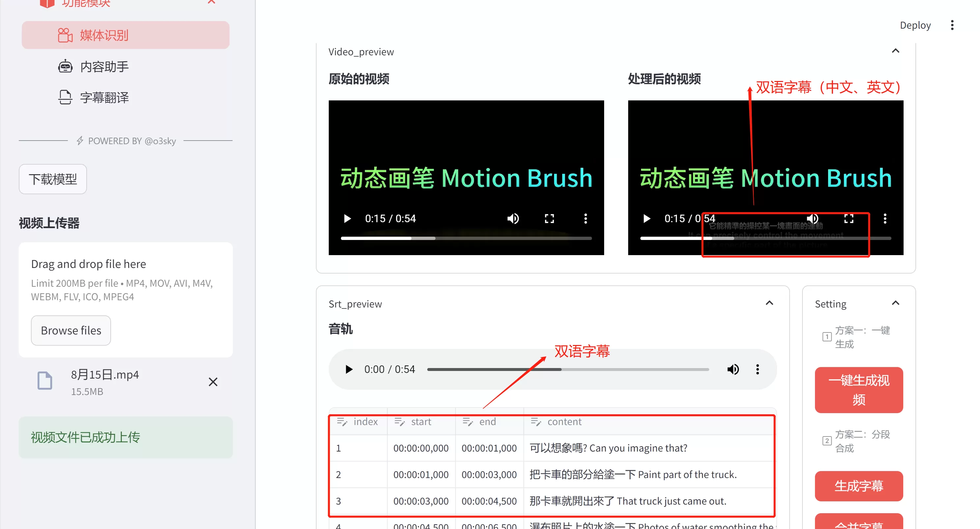Play the audio track

pos(349,369)
